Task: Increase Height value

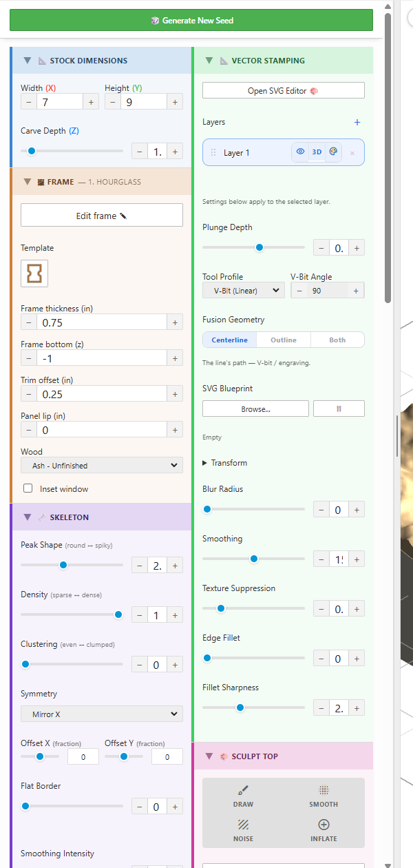Action: coord(175,101)
